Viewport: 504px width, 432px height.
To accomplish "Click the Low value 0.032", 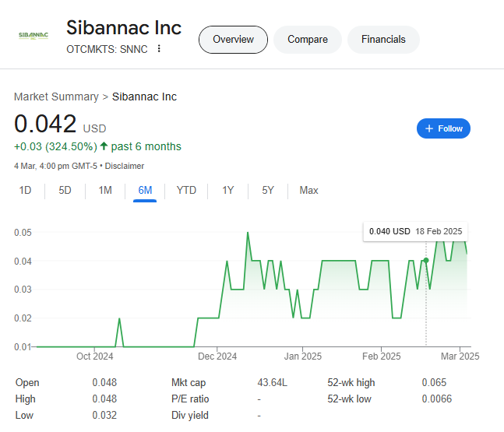I will 104,416.
